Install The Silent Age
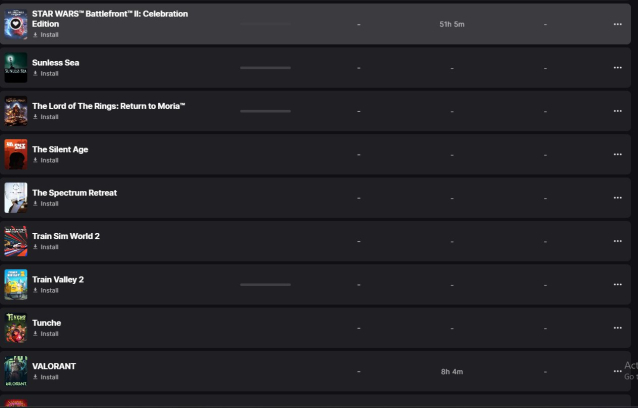The height and width of the screenshot is (408, 638). (46, 160)
